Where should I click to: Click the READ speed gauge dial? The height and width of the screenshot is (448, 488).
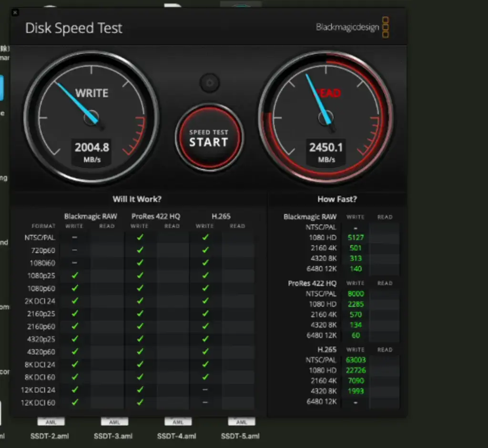(x=326, y=118)
